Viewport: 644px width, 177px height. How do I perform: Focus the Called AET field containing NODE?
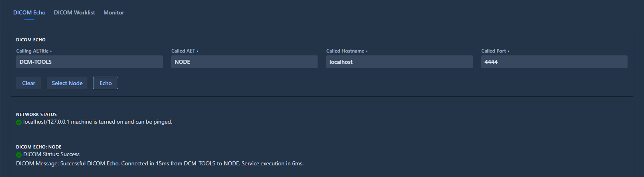244,62
